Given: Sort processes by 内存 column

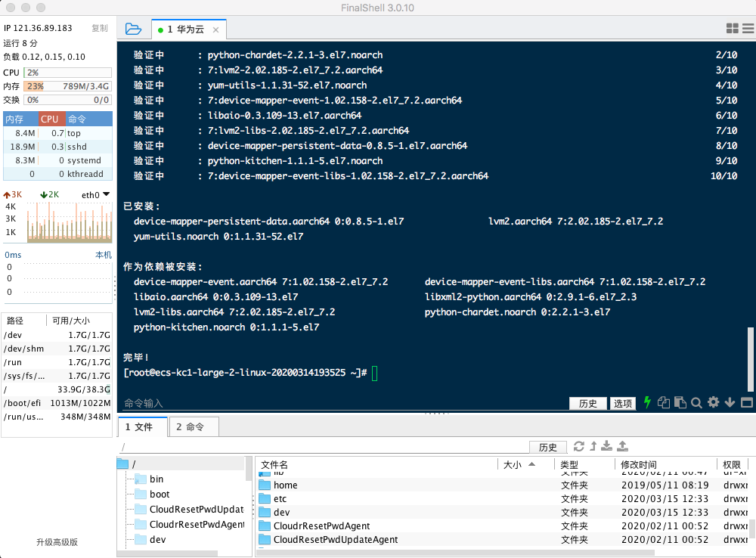Looking at the screenshot, I should [20, 119].
